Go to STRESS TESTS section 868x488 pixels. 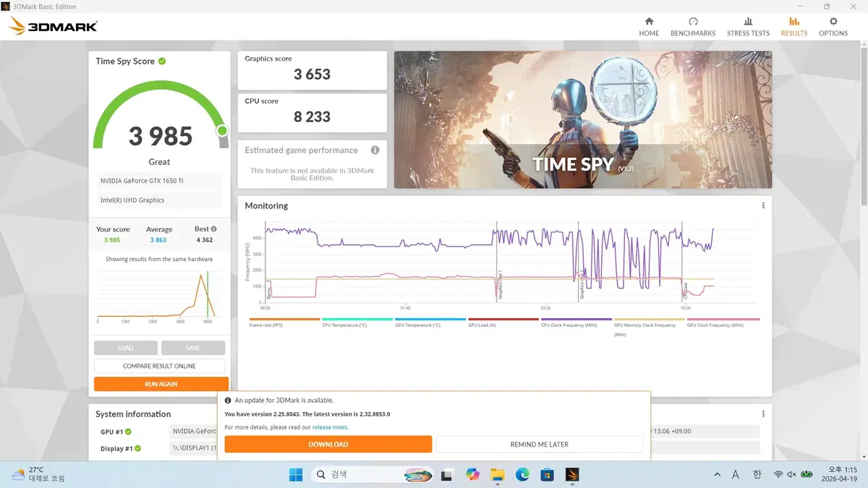coord(748,22)
